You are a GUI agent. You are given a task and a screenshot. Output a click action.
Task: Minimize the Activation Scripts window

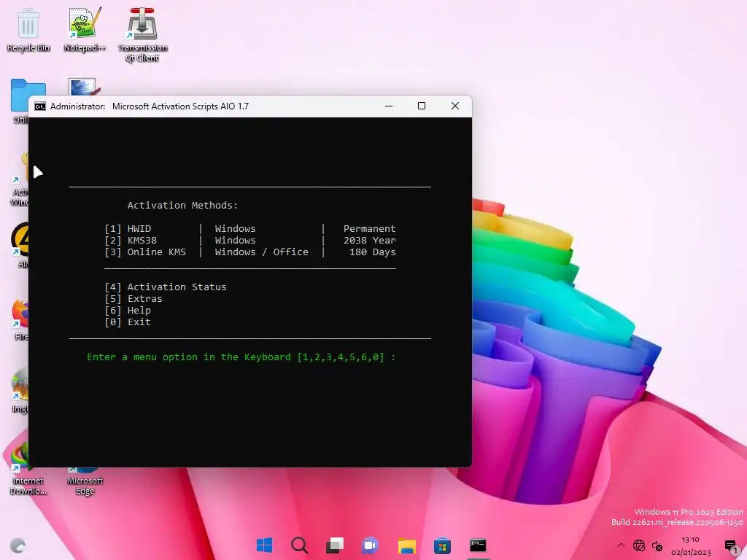click(x=389, y=106)
